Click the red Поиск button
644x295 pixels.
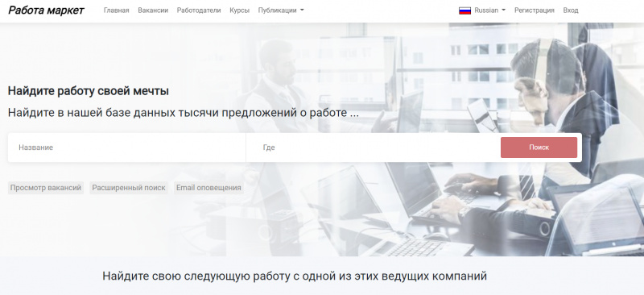coord(539,147)
